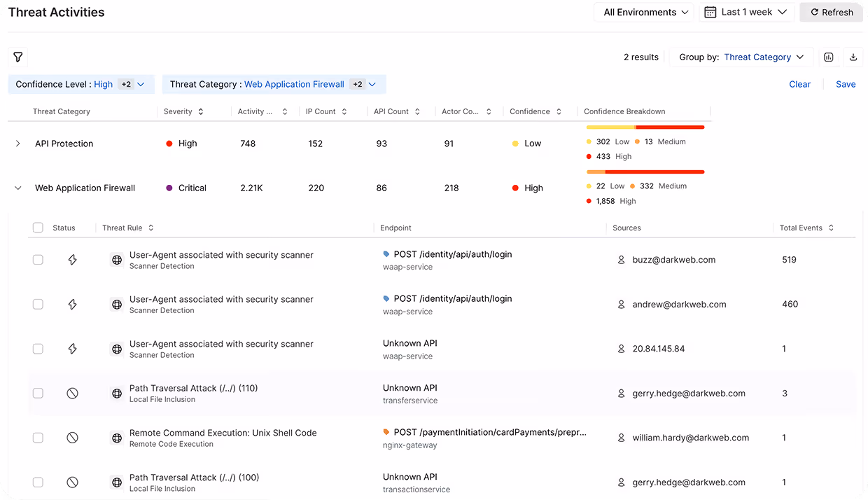Click the globe icon beside Remote Command Execution
Image resolution: width=868 pixels, height=500 pixels.
coord(116,437)
